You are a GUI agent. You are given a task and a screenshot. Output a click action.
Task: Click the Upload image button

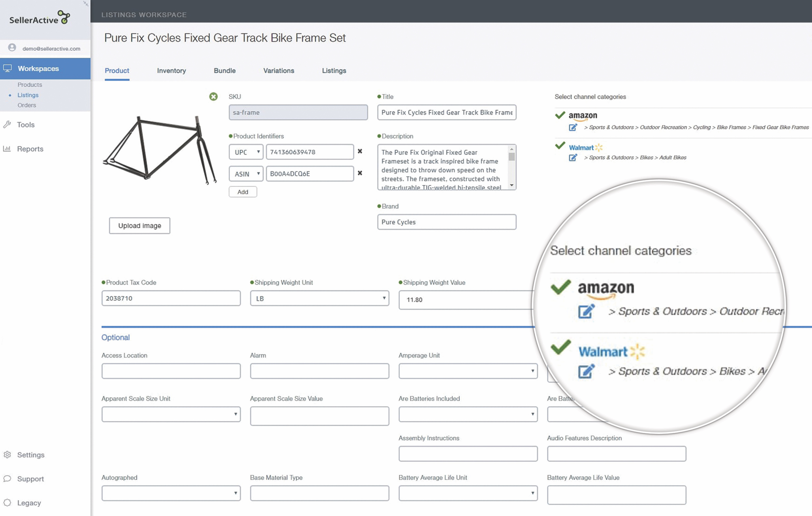coord(139,225)
